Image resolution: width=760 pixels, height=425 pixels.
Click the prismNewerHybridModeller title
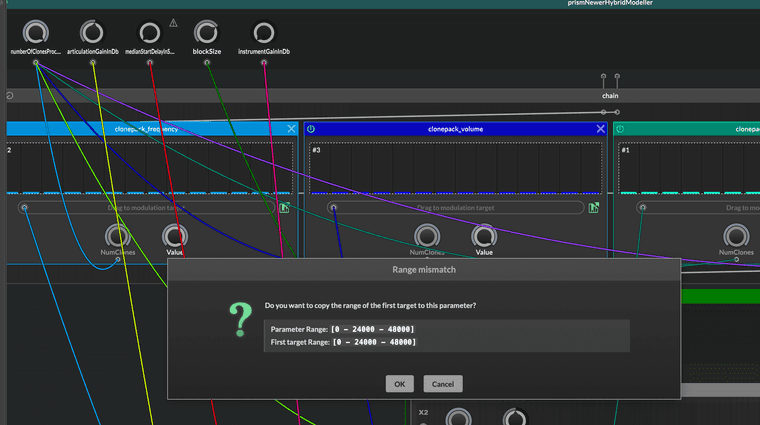(610, 3)
